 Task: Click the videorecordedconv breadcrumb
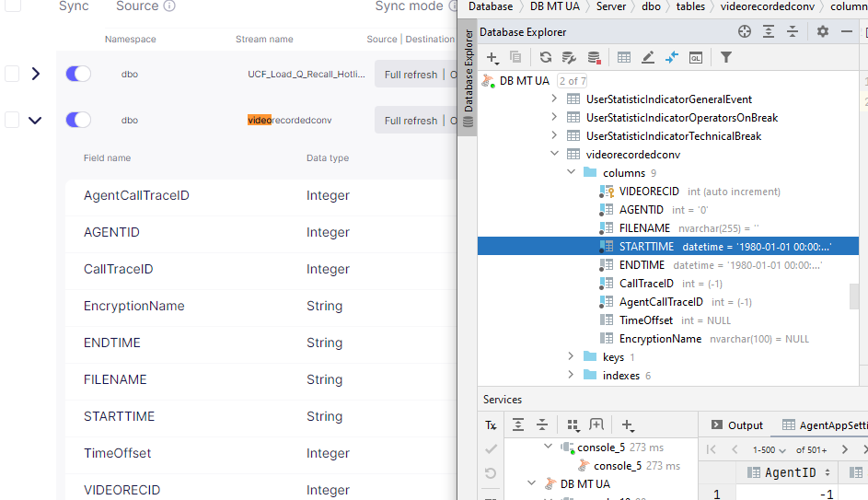(768, 6)
